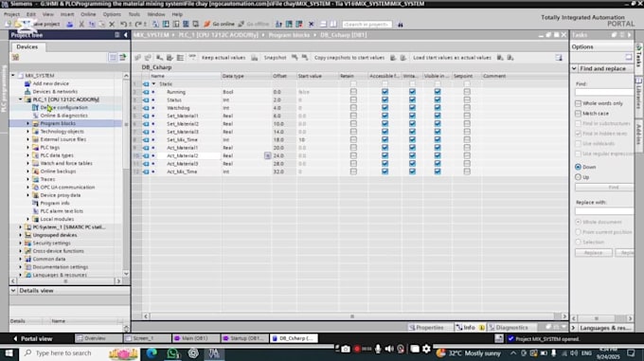Image resolution: width=644 pixels, height=361 pixels.
Task: Click the microphone icon on taskbar
Action: 378,349
